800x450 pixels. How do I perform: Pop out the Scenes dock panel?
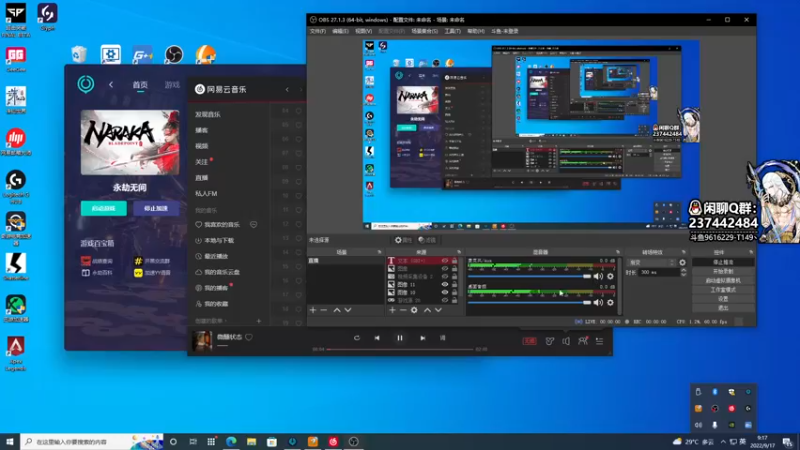379,252
